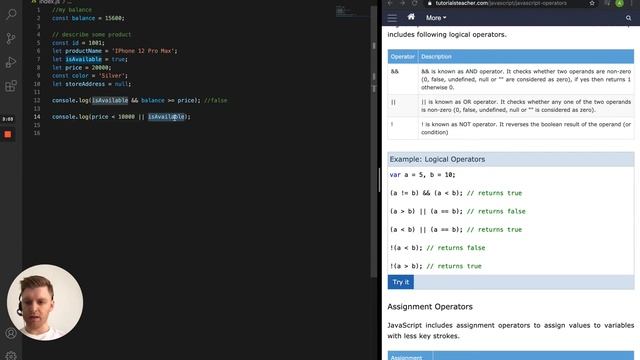Image resolution: width=640 pixels, height=360 pixels.
Task: Click the browser forward arrow
Action: (x=402, y=3)
